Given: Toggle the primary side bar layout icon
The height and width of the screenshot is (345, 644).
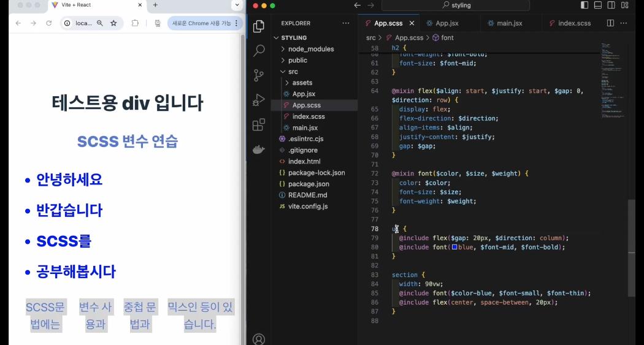Looking at the screenshot, I should coord(585,6).
